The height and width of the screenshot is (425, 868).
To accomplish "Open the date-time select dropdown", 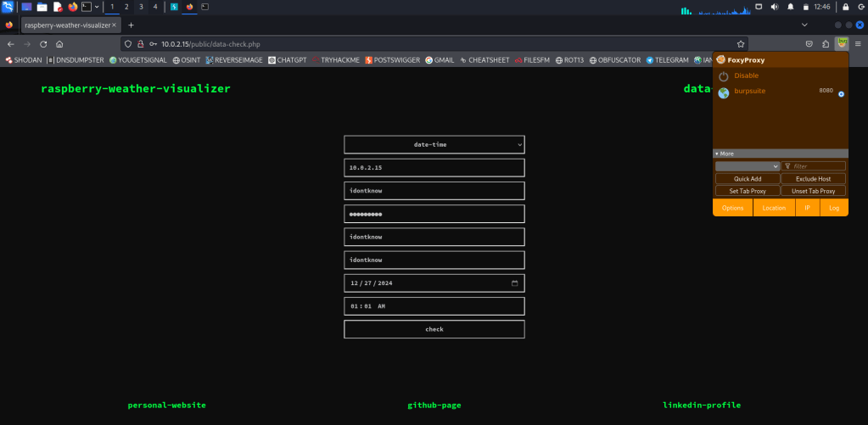I will (x=434, y=145).
